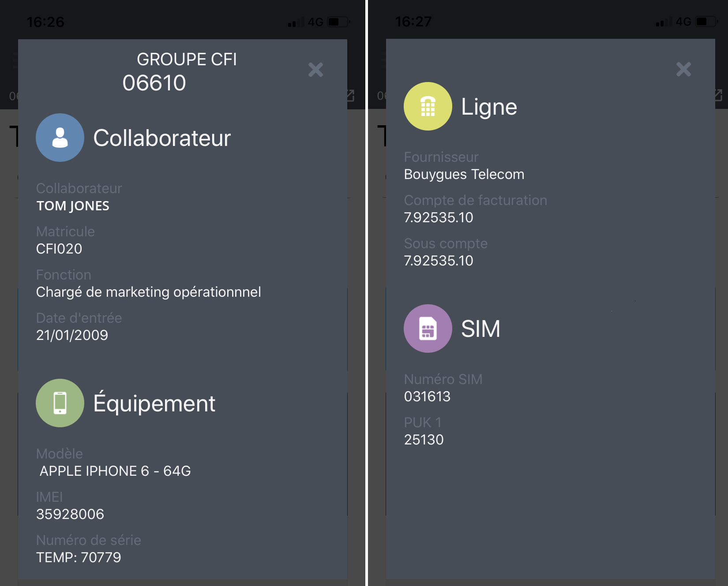The width and height of the screenshot is (728, 586).
Task: Tap the Compte de facturation account number
Action: coord(439,218)
